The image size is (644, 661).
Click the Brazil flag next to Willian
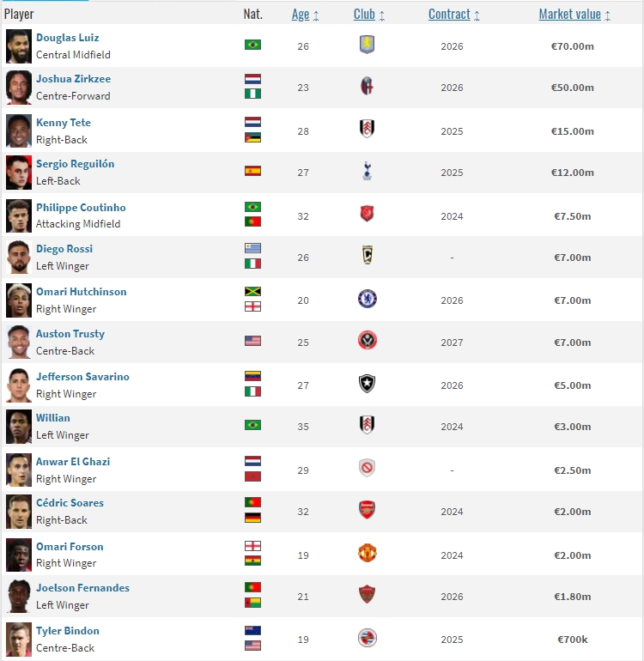[252, 426]
